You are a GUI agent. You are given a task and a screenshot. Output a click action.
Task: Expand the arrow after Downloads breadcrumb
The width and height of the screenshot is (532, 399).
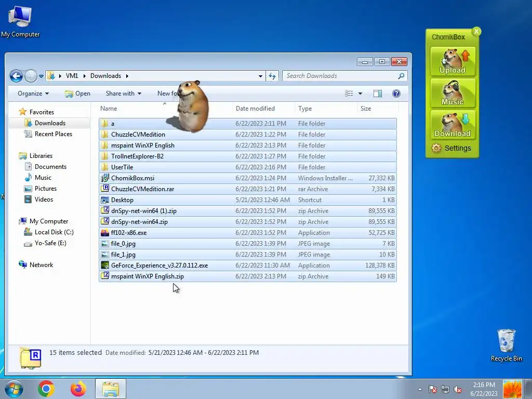pos(127,76)
